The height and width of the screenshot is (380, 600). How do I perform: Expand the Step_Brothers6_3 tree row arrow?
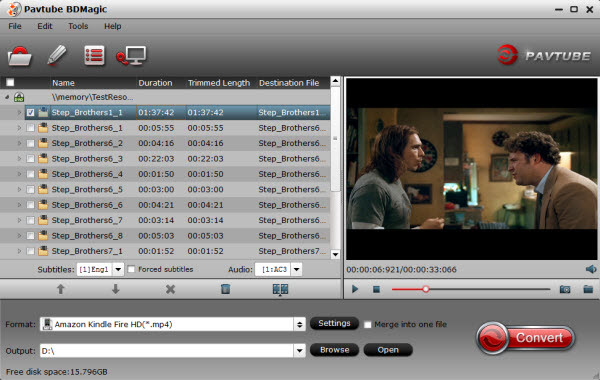[x=19, y=158]
